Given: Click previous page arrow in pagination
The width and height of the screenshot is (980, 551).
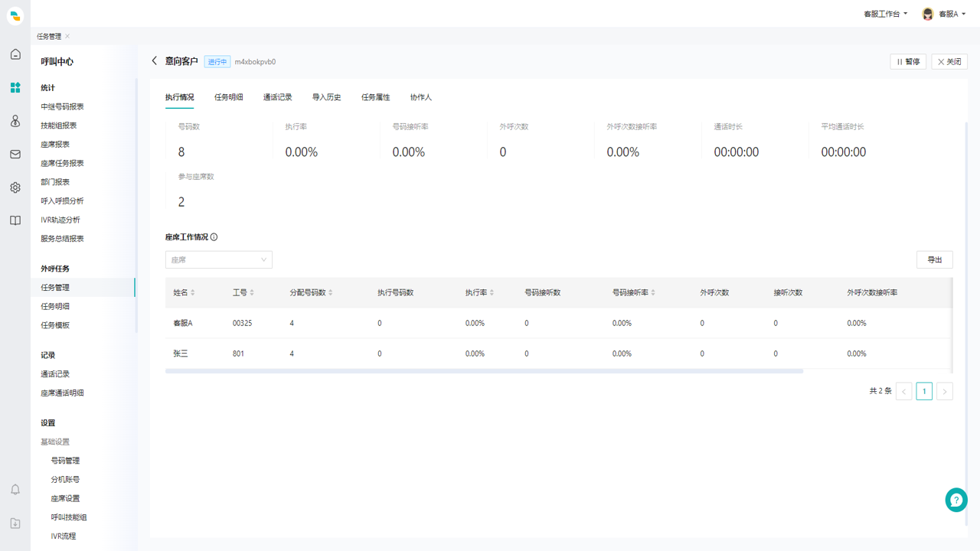Looking at the screenshot, I should click(904, 391).
